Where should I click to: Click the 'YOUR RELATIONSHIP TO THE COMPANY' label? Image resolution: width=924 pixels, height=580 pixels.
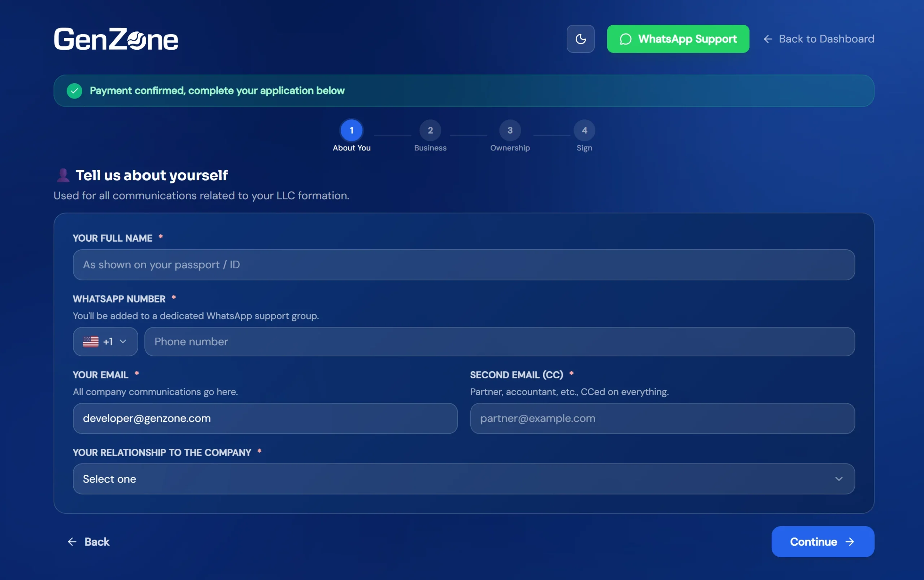162,452
